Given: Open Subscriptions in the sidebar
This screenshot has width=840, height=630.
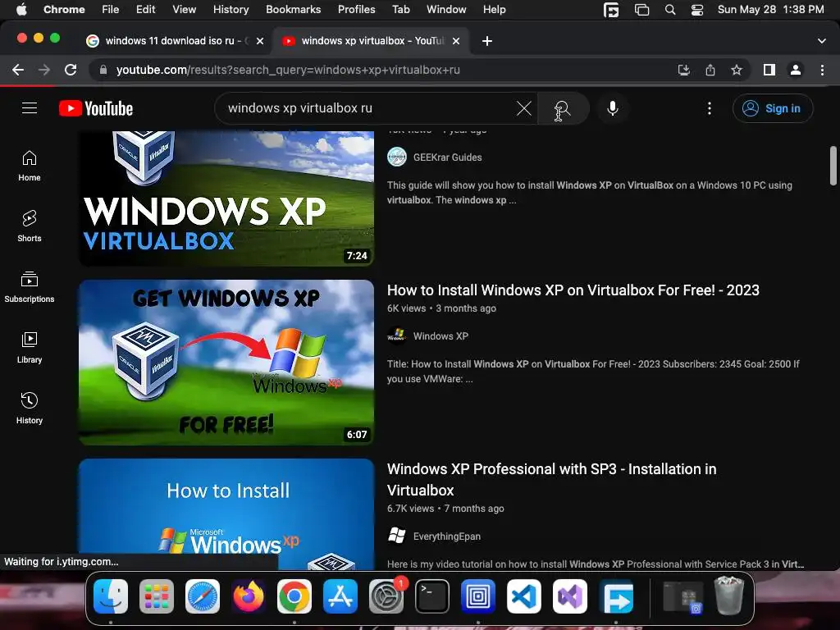Looking at the screenshot, I should pos(30,286).
